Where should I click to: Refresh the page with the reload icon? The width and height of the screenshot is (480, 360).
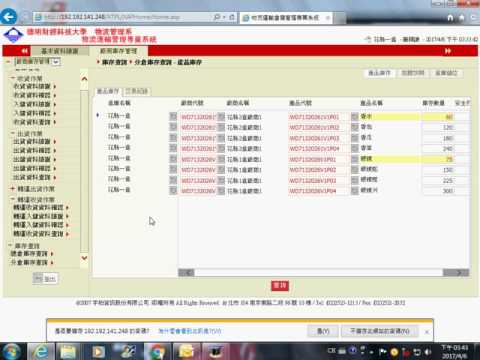232,17
